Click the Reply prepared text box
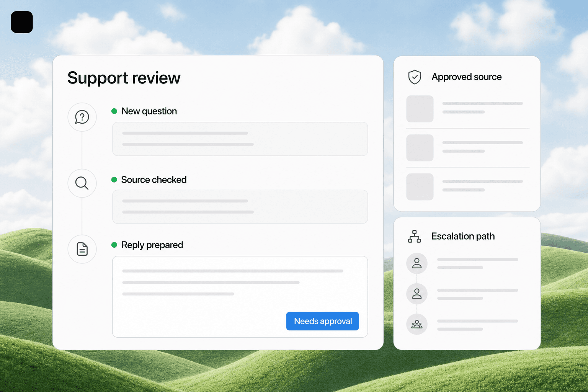The image size is (588, 392). point(240,297)
